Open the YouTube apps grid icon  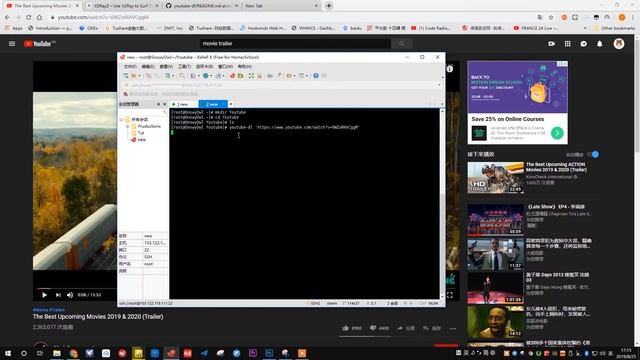click(567, 43)
